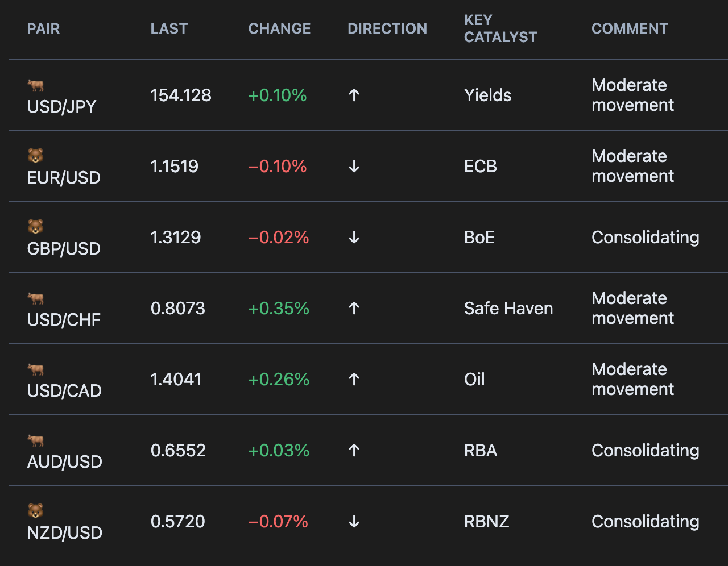
Task: Click the −0.07% change value
Action: (278, 521)
